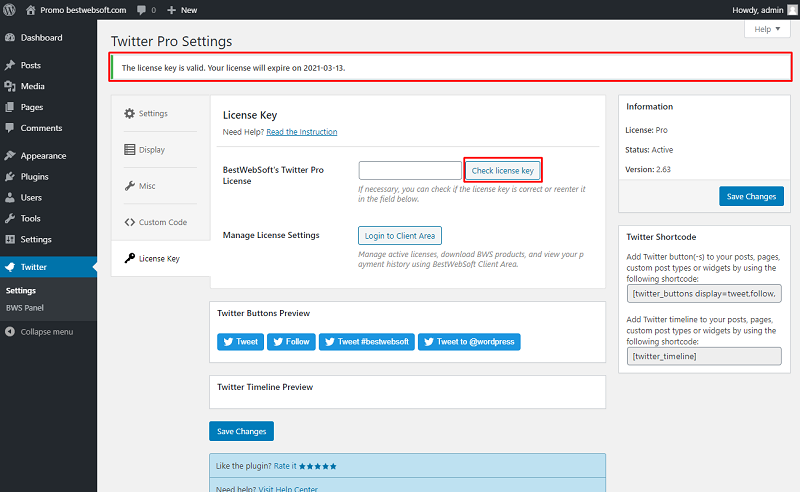This screenshot has width=800, height=492.
Task: Click the Plugins plug icon
Action: (x=10, y=177)
